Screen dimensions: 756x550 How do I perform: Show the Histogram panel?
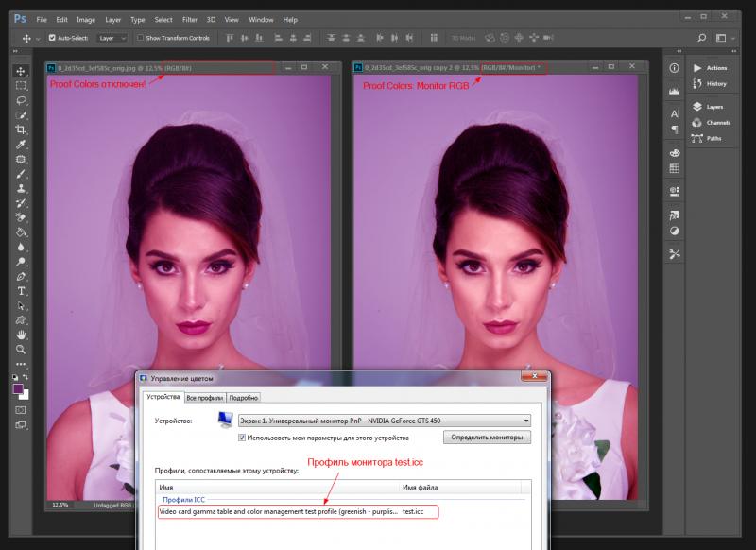(x=674, y=91)
